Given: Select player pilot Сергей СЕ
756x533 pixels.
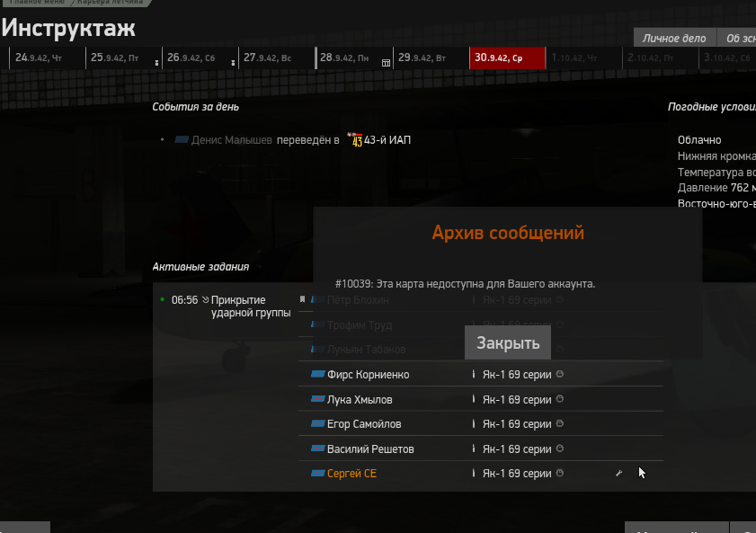Looking at the screenshot, I should pos(351,474).
